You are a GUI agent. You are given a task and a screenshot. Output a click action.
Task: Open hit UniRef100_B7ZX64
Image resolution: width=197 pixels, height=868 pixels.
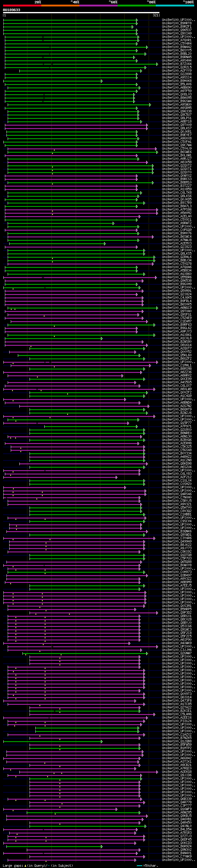(x=177, y=64)
